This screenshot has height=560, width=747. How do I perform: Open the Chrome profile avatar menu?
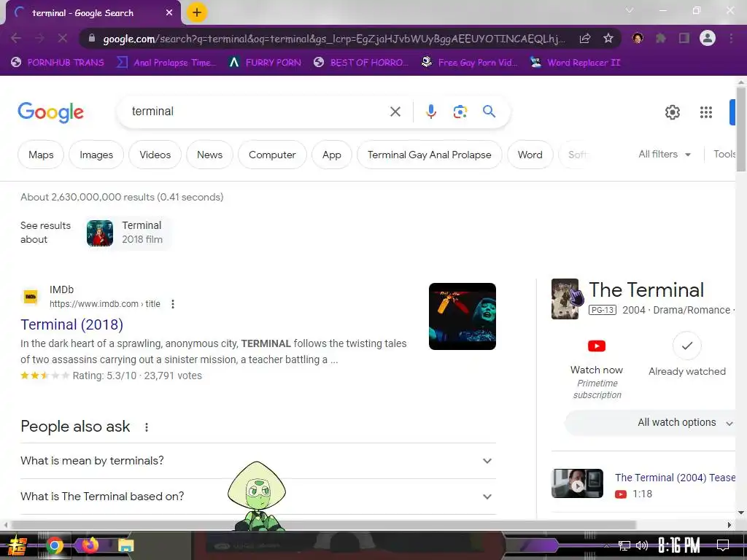708,38
